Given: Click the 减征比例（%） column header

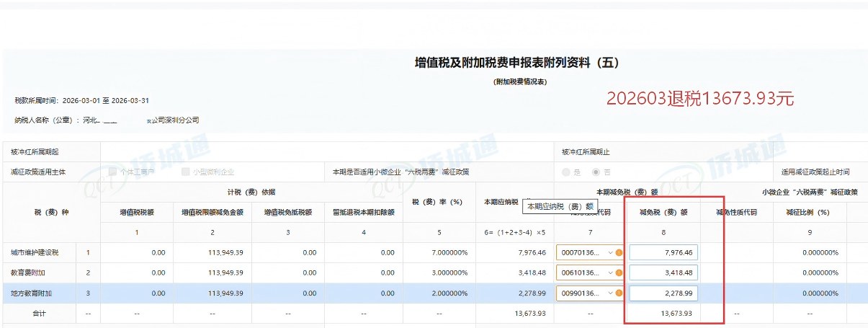Looking at the screenshot, I should point(810,213).
